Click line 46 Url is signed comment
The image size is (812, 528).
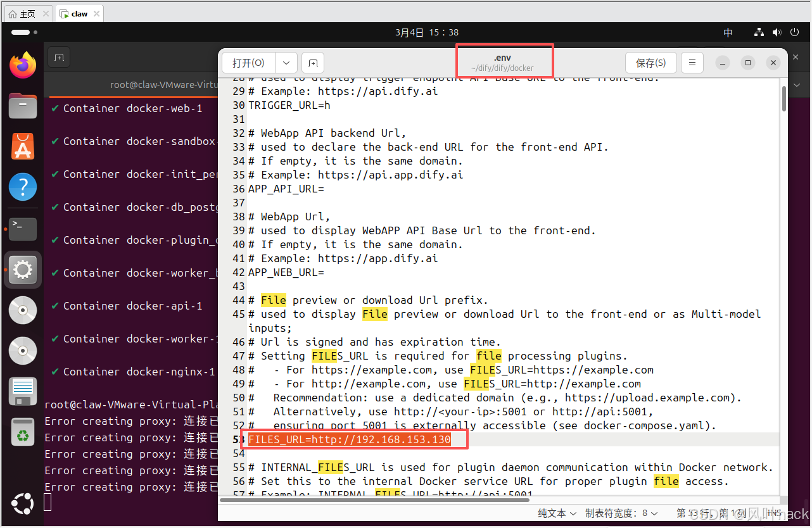tap(374, 342)
